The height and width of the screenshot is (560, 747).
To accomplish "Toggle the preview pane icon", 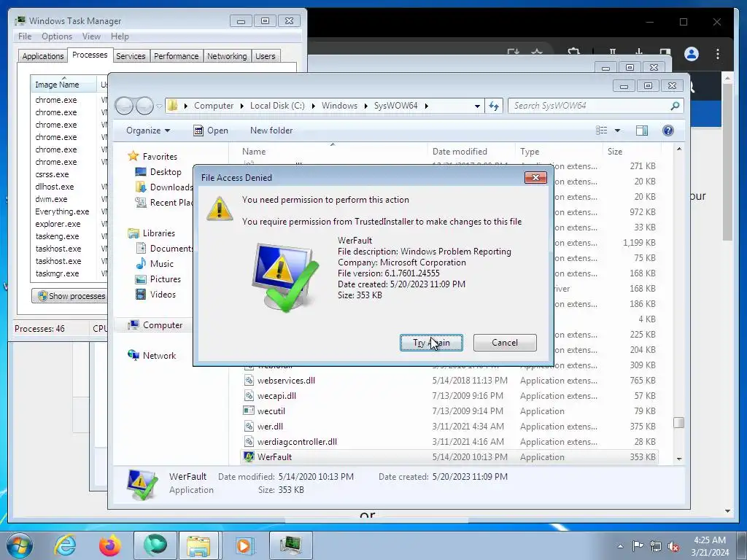I will coord(642,131).
